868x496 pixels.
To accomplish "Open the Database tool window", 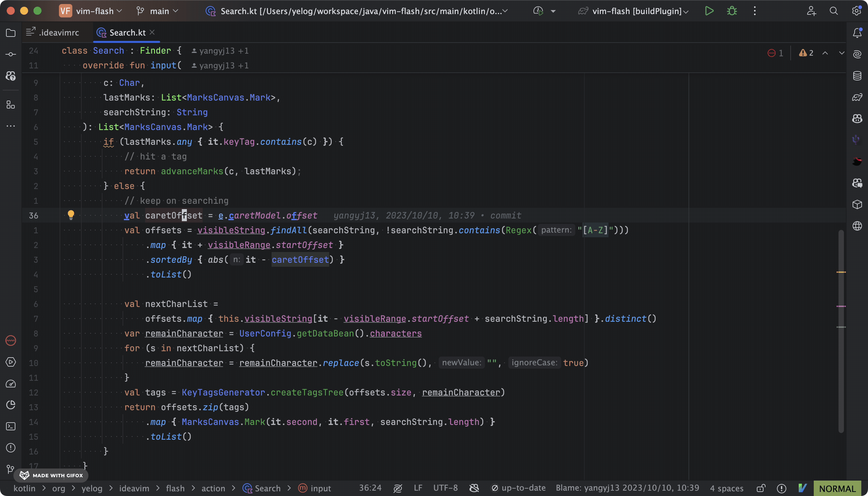I will (857, 76).
